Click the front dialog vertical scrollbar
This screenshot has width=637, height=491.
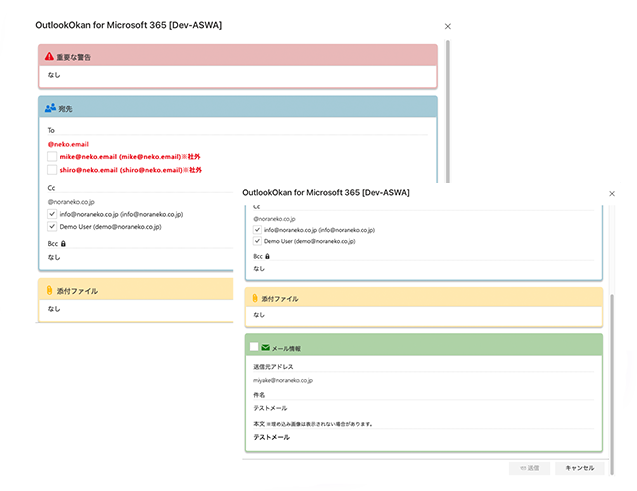point(612,384)
